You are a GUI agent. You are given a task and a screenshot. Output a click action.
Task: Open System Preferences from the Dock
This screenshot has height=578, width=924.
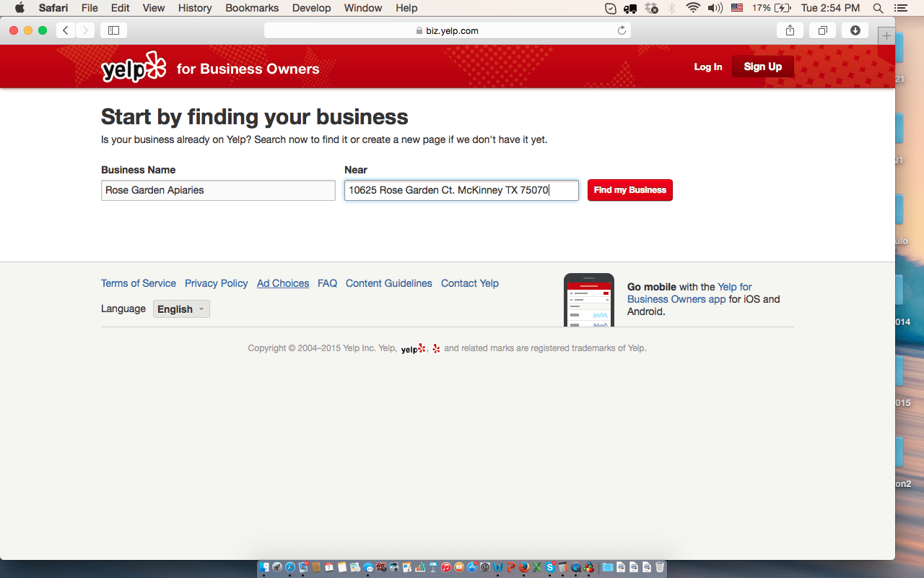pos(485,567)
